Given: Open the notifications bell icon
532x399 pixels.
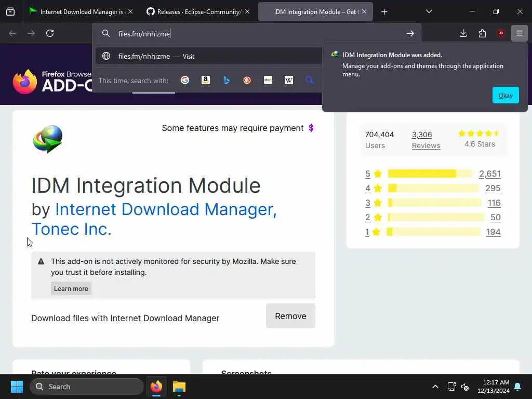Looking at the screenshot, I should (518, 387).
